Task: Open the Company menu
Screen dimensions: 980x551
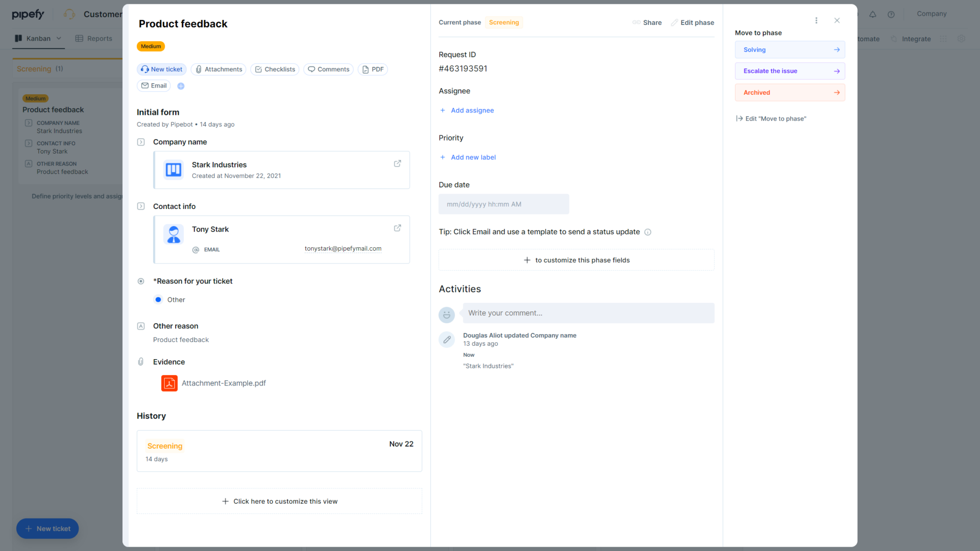Action: (x=931, y=13)
